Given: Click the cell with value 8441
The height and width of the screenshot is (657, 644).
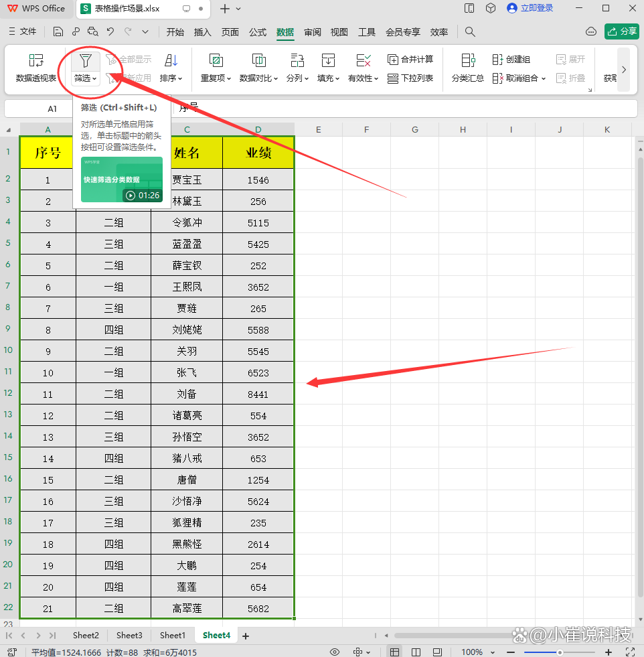Looking at the screenshot, I should click(x=258, y=394).
